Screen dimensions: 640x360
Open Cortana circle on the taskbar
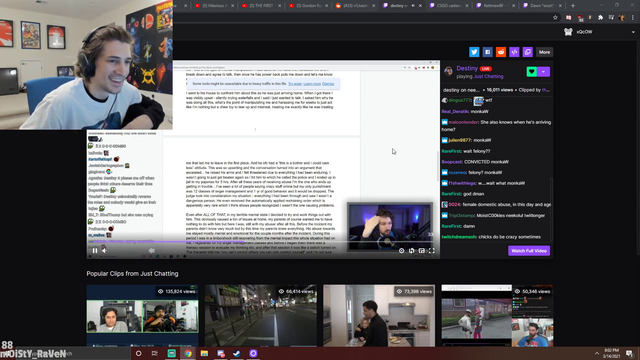(138, 353)
